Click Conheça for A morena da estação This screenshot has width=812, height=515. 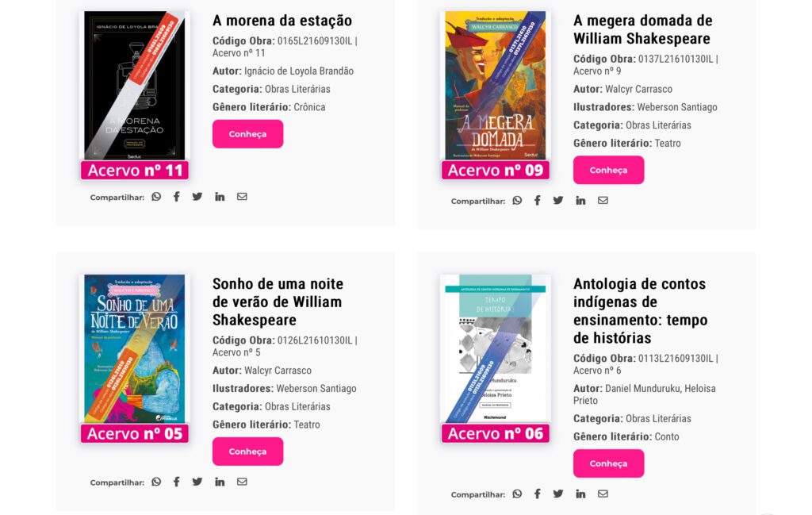pyautogui.click(x=247, y=133)
